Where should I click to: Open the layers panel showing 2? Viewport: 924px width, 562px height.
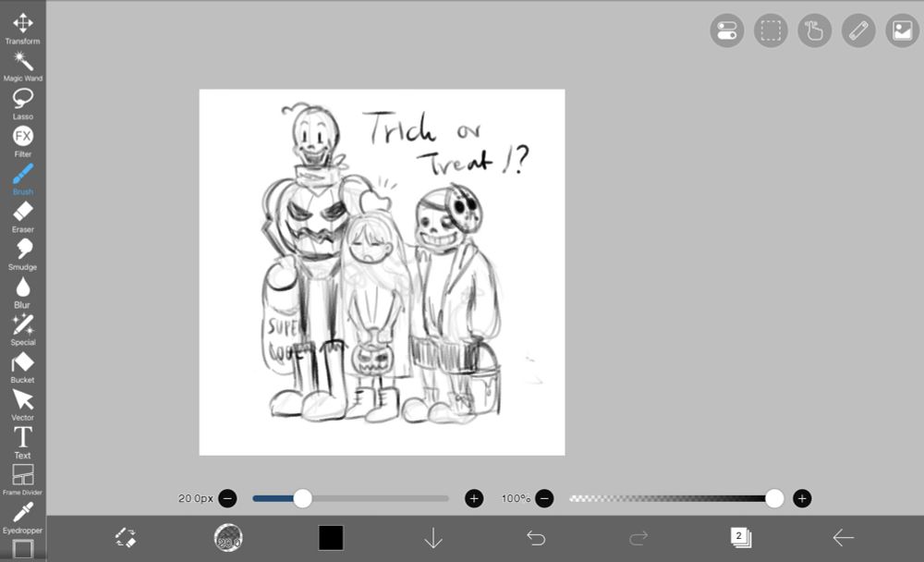coord(741,537)
